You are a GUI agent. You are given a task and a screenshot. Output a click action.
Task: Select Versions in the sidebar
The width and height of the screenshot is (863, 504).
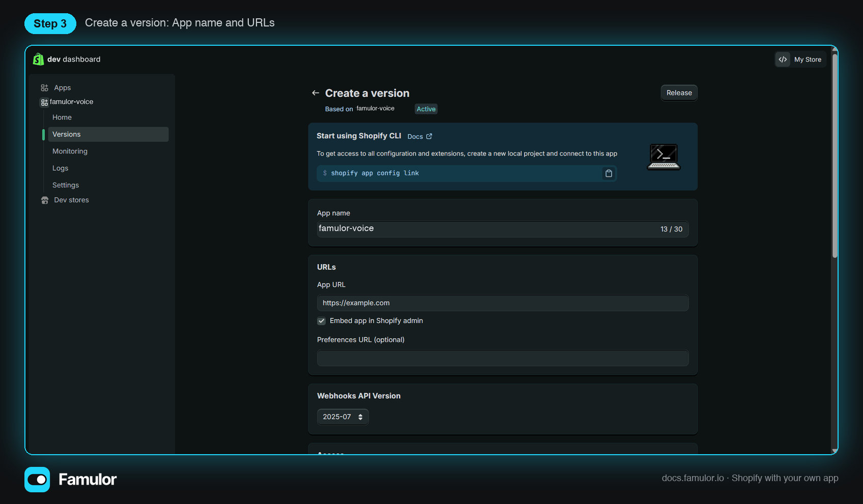(x=108, y=134)
